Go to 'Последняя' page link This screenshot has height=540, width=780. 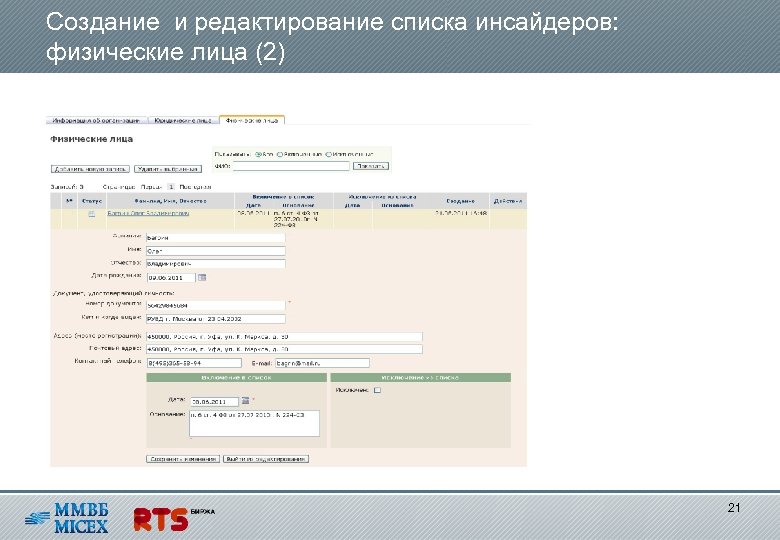coord(195,187)
